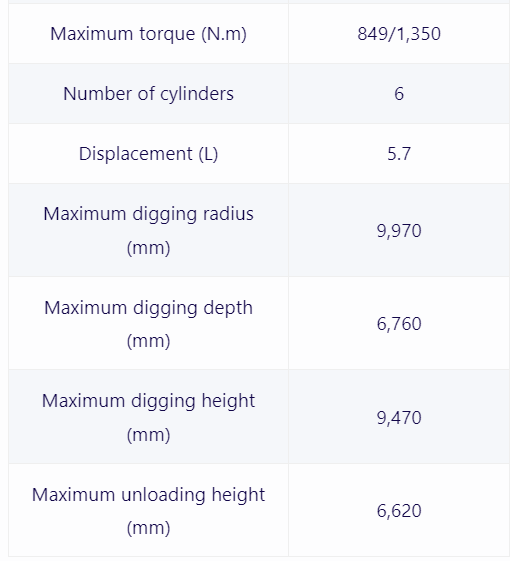Select the displacement value 5.7
Screen dimensions: 510x561
[x=399, y=154]
